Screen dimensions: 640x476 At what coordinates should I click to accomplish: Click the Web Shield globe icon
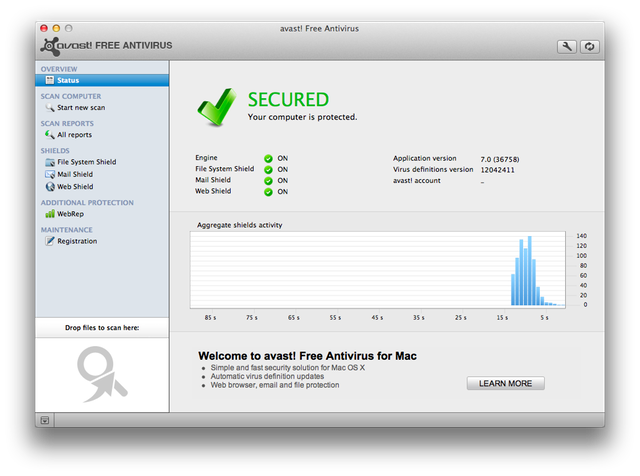coord(50,187)
